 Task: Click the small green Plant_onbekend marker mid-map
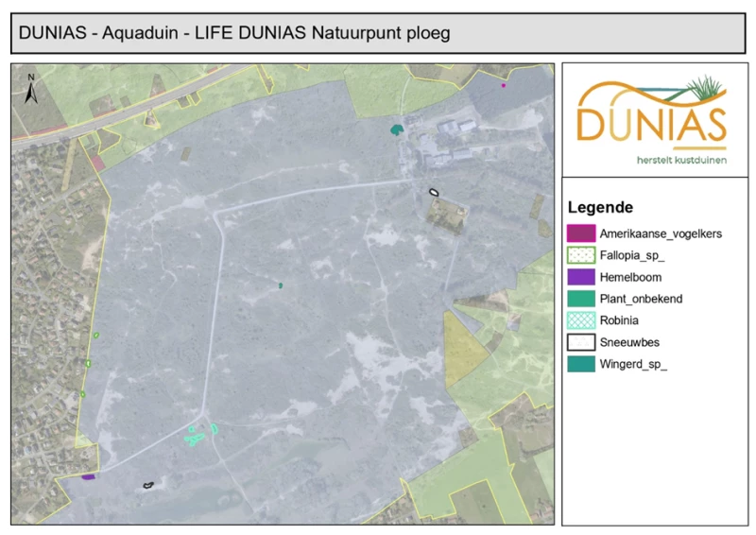click(x=281, y=285)
